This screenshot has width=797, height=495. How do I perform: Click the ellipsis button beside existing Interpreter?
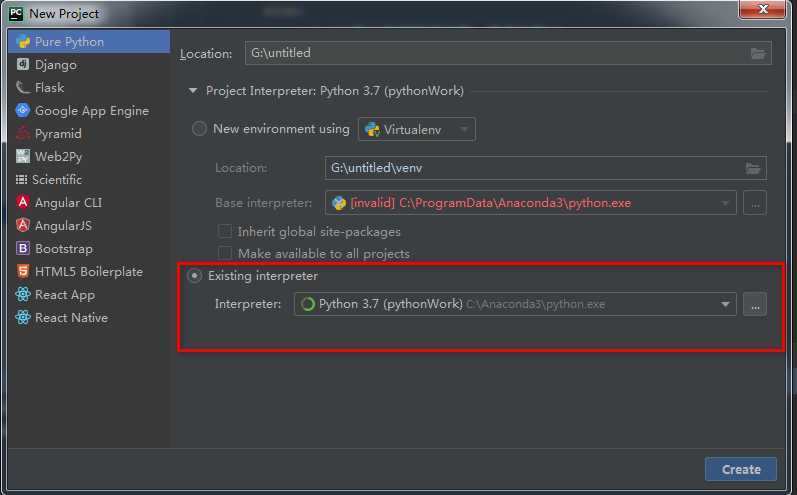[x=755, y=304]
